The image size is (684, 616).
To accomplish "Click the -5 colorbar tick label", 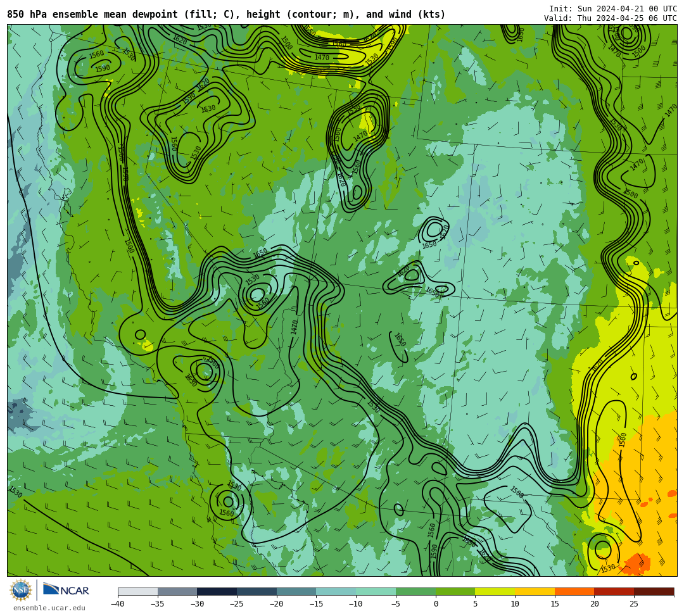I will click(x=395, y=604).
